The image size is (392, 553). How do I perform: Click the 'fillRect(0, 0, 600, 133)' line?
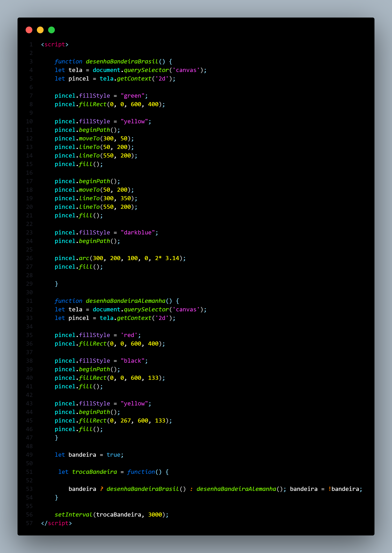(x=110, y=378)
